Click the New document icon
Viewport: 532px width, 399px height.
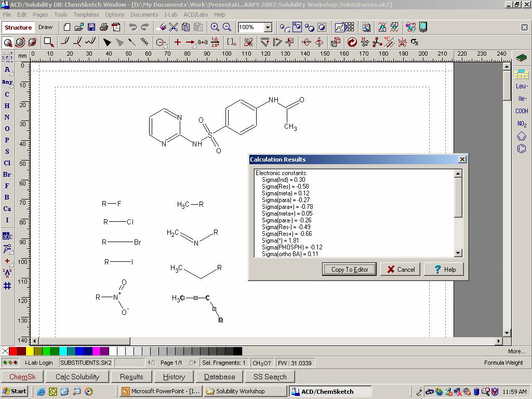click(67, 27)
